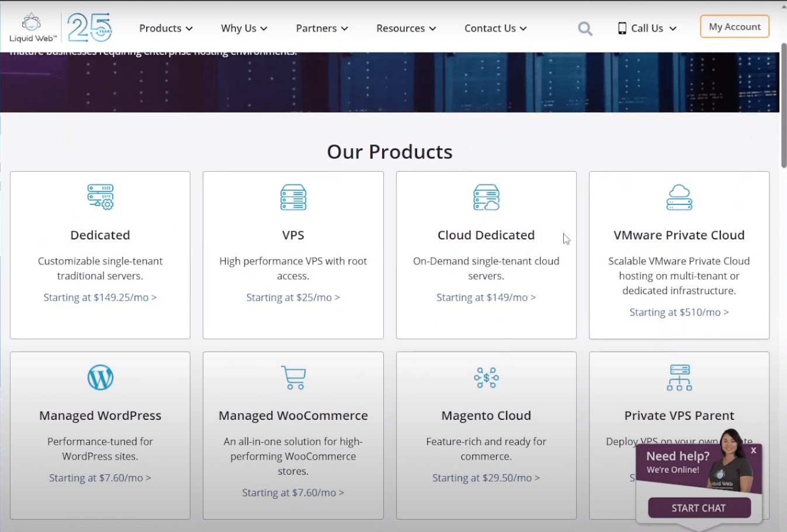
Task: Click the Private VPS Parent hierarchy icon
Action: point(679,377)
